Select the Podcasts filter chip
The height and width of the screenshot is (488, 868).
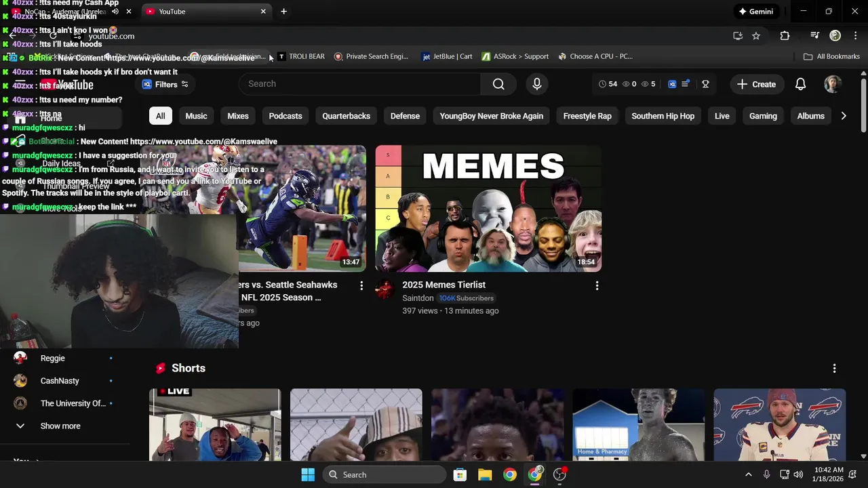[x=285, y=116]
